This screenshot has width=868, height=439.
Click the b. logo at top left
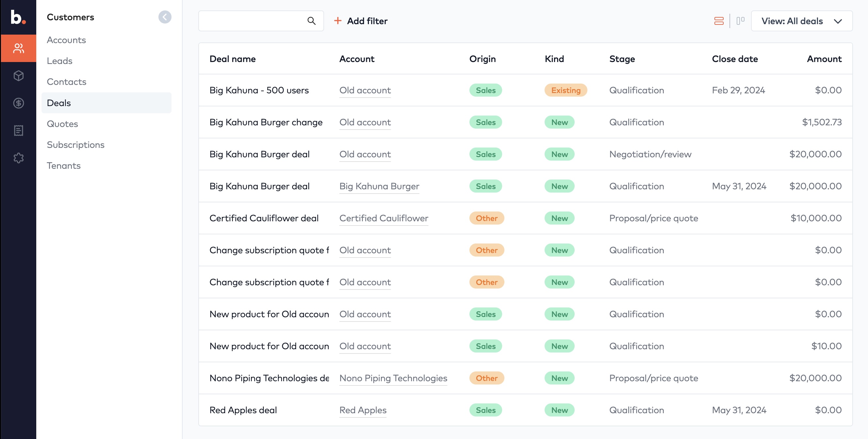coord(18,17)
